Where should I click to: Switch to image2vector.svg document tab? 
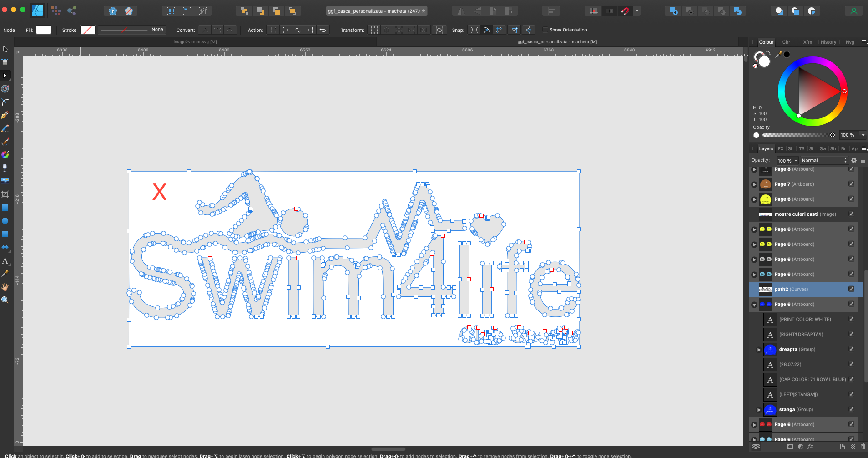[x=195, y=42]
